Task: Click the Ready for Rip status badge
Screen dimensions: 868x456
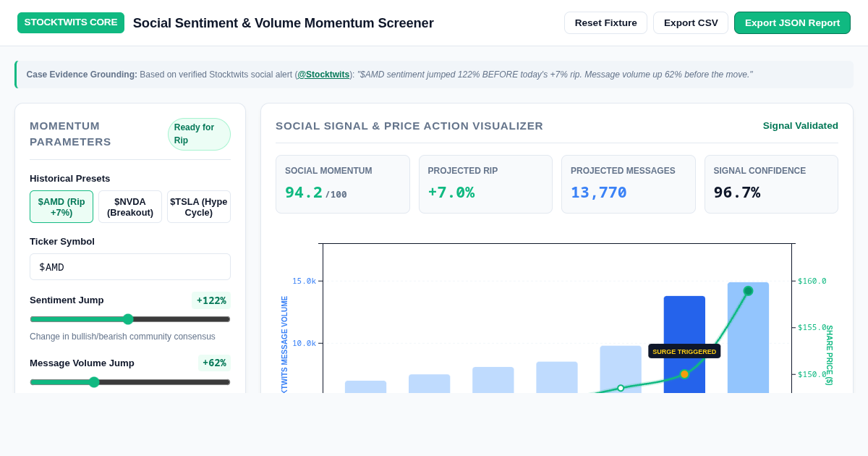Action: (199, 134)
